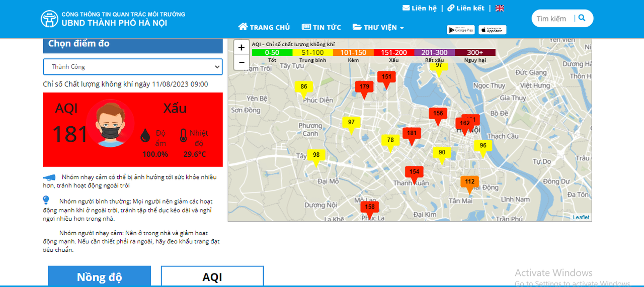Screen dimensions: 644x287
Task: Zoom out on the map
Action: pyautogui.click(x=242, y=62)
